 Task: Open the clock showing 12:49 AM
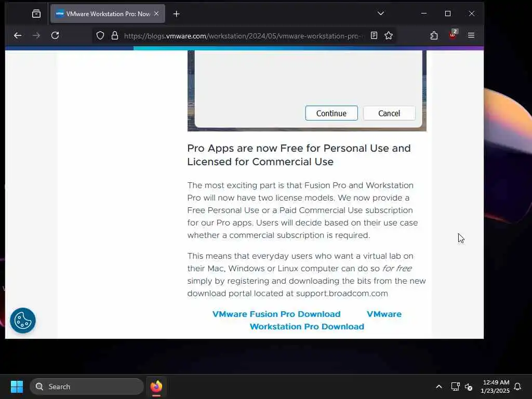coord(495,387)
